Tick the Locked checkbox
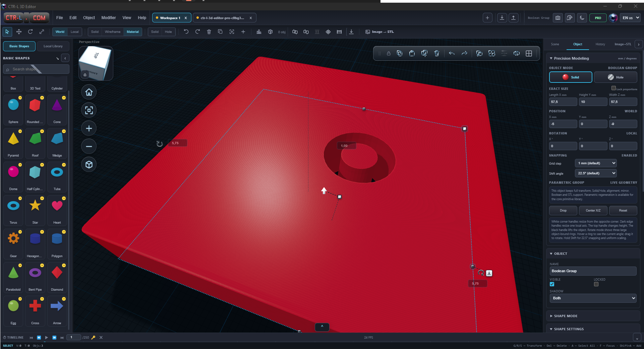Image resolution: width=644 pixels, height=349 pixels. point(596,284)
